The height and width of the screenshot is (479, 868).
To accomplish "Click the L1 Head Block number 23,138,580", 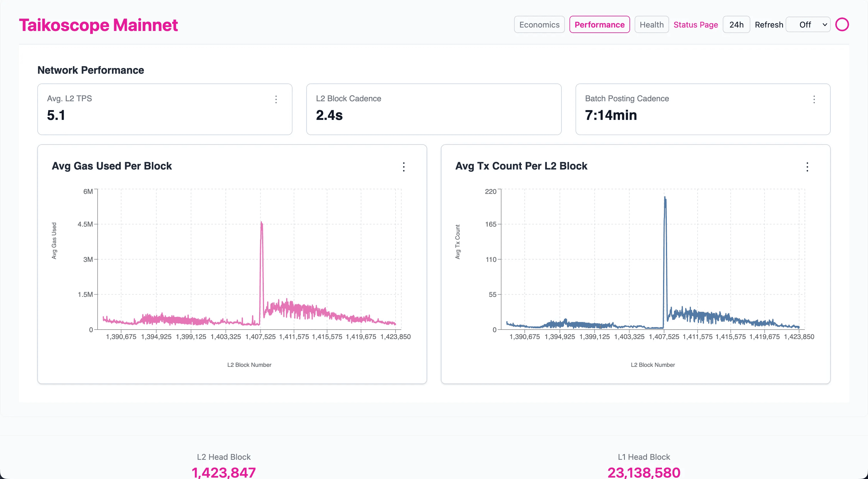I will click(x=644, y=472).
